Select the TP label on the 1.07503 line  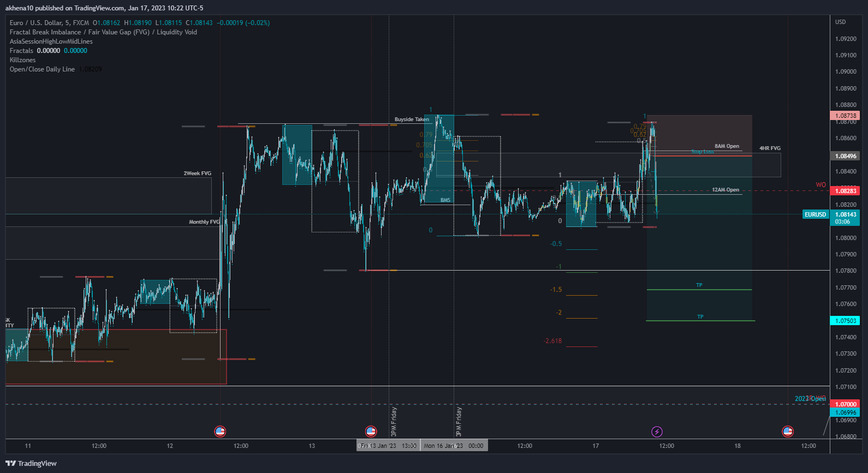(x=700, y=317)
